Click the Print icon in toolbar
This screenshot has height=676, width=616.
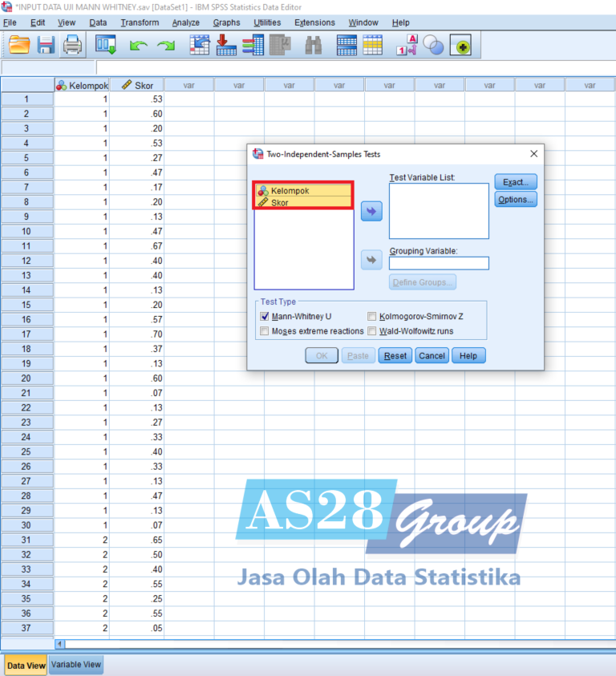(72, 46)
